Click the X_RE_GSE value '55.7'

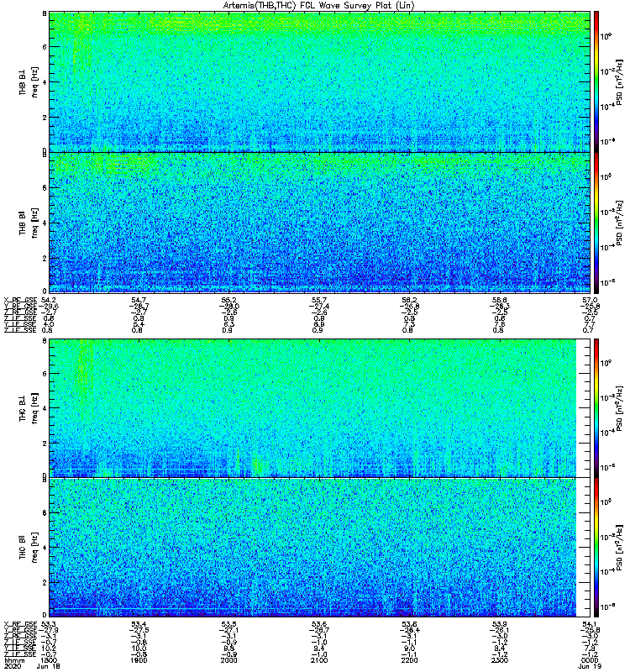click(x=319, y=300)
